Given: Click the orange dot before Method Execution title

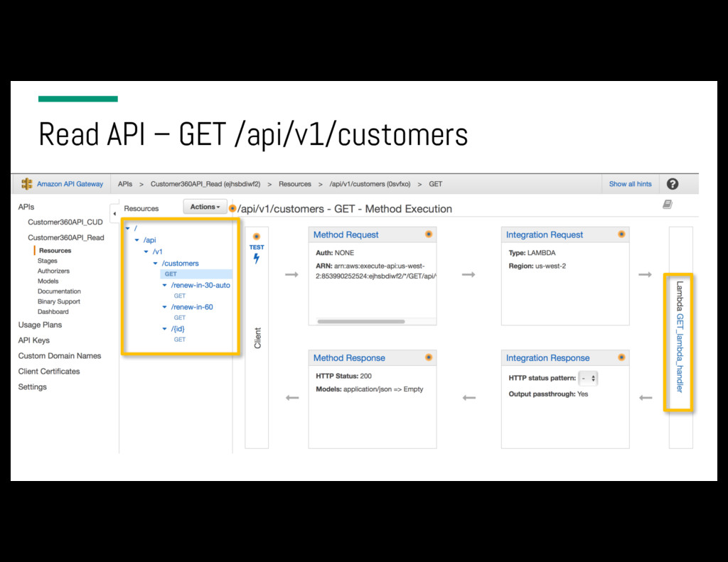Looking at the screenshot, I should [x=232, y=208].
